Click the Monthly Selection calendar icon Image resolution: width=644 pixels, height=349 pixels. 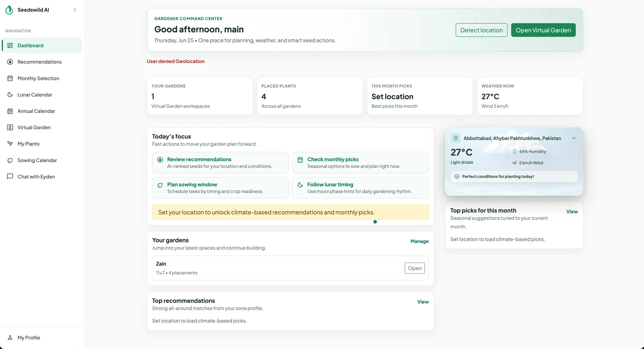pyautogui.click(x=10, y=78)
